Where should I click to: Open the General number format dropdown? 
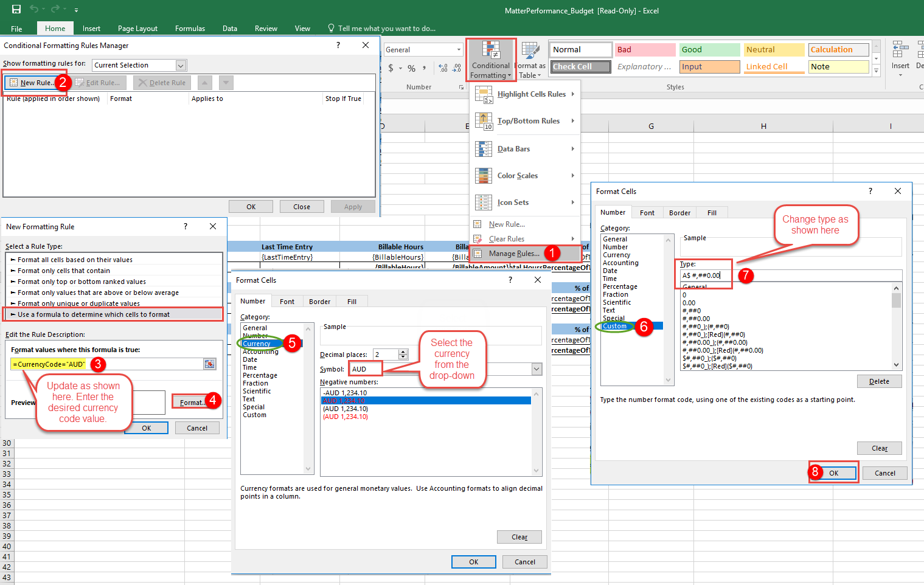point(459,50)
